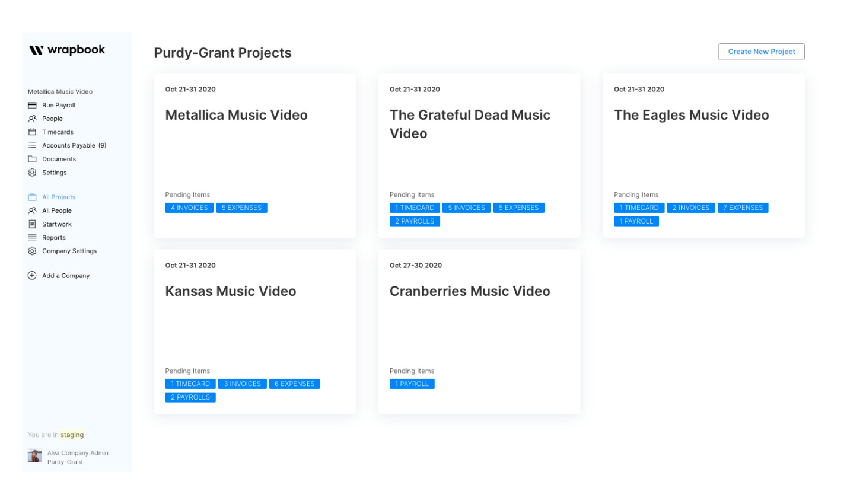Click the Run Payroll card icon
This screenshot has height=504, width=847.
tap(33, 105)
